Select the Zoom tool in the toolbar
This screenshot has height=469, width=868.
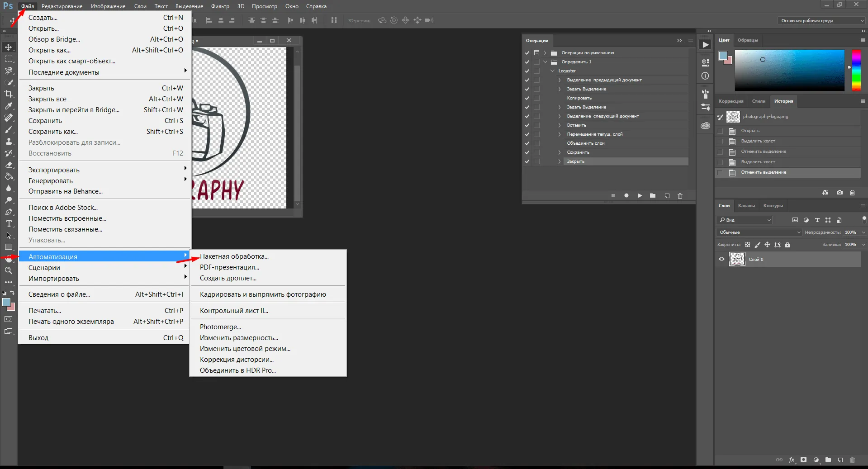point(9,270)
